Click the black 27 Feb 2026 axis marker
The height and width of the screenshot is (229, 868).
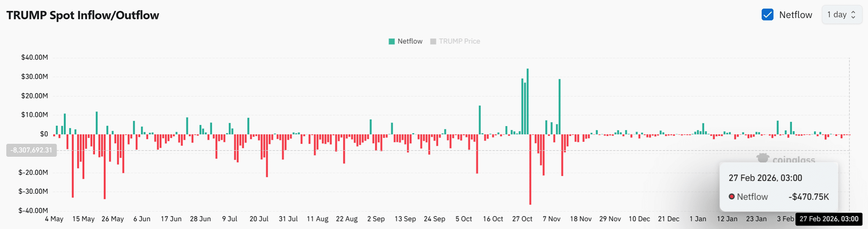pyautogui.click(x=828, y=219)
